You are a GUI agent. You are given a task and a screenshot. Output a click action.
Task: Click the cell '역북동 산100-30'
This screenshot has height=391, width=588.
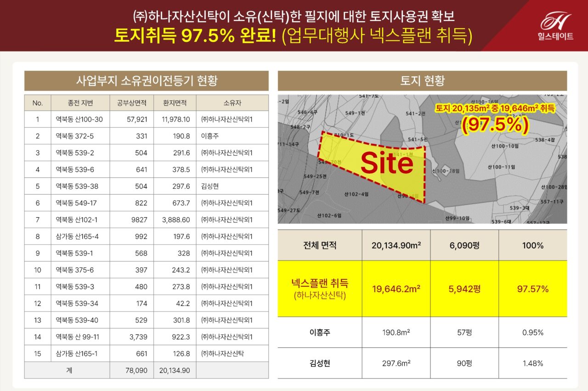tap(79, 119)
